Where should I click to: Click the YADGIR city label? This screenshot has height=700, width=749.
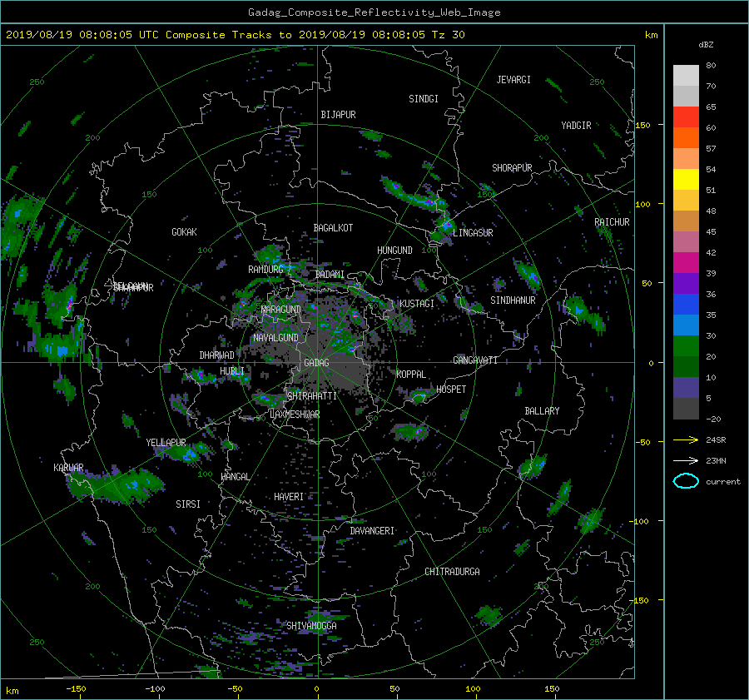(x=576, y=126)
